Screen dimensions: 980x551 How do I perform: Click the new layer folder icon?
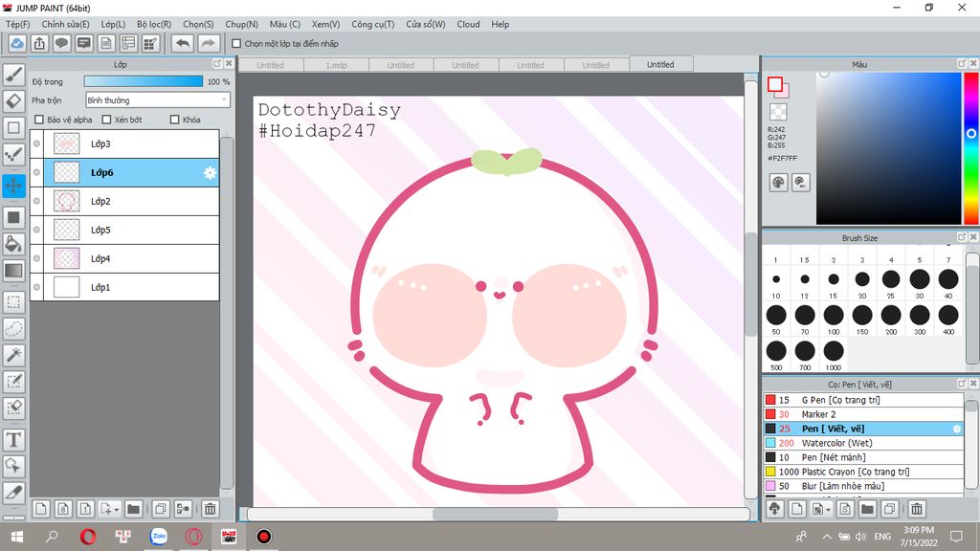(x=133, y=509)
